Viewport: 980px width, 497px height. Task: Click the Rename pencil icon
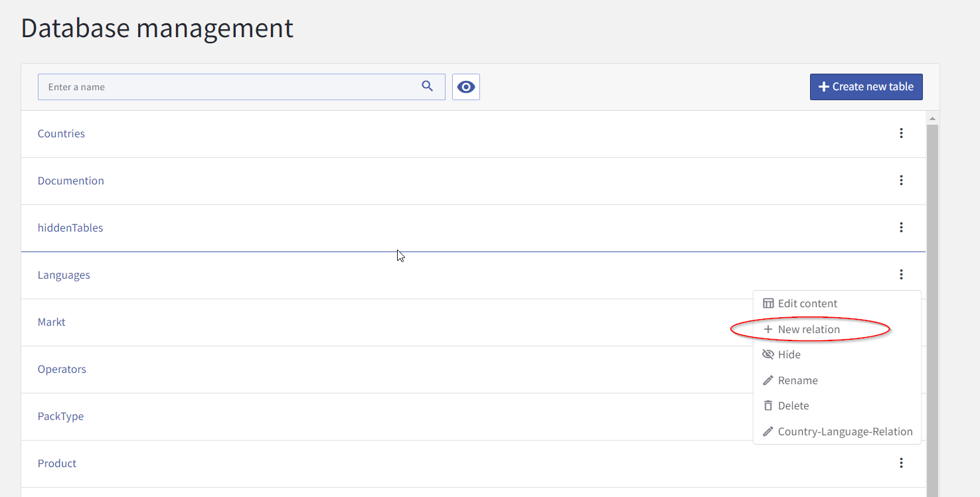[768, 380]
